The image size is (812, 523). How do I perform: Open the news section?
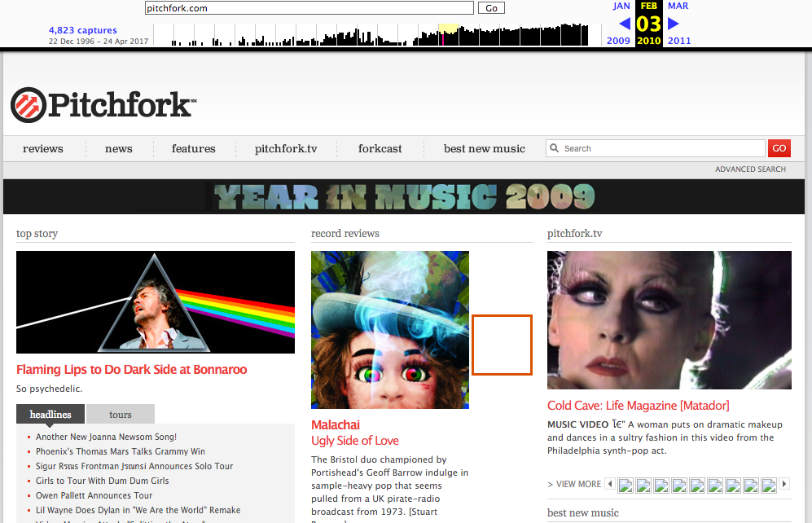[119, 148]
